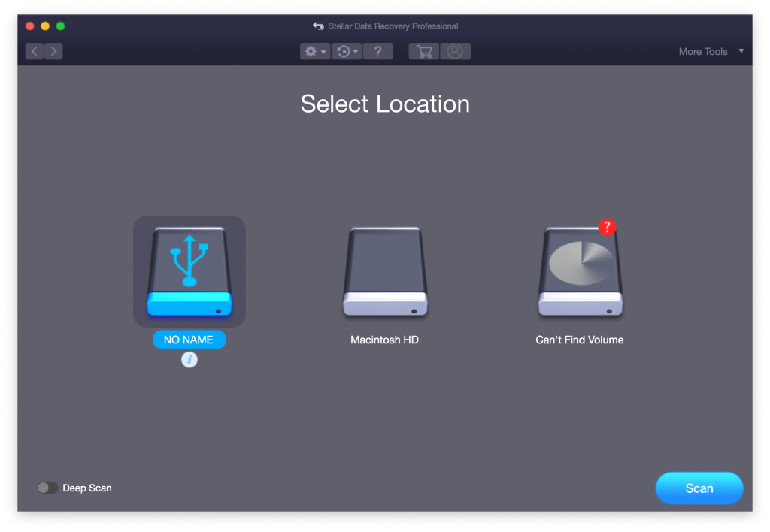
Task: Click the red question badge on Can't Find Volume
Action: (608, 227)
